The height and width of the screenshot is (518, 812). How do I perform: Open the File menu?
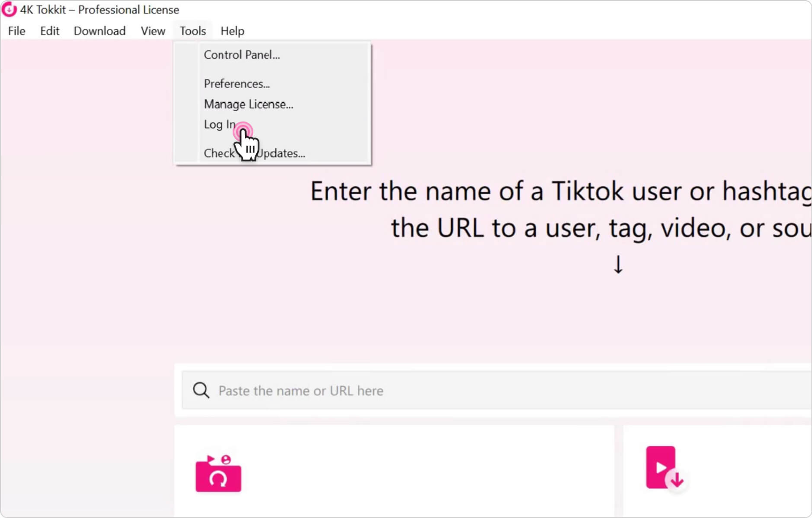tap(16, 30)
